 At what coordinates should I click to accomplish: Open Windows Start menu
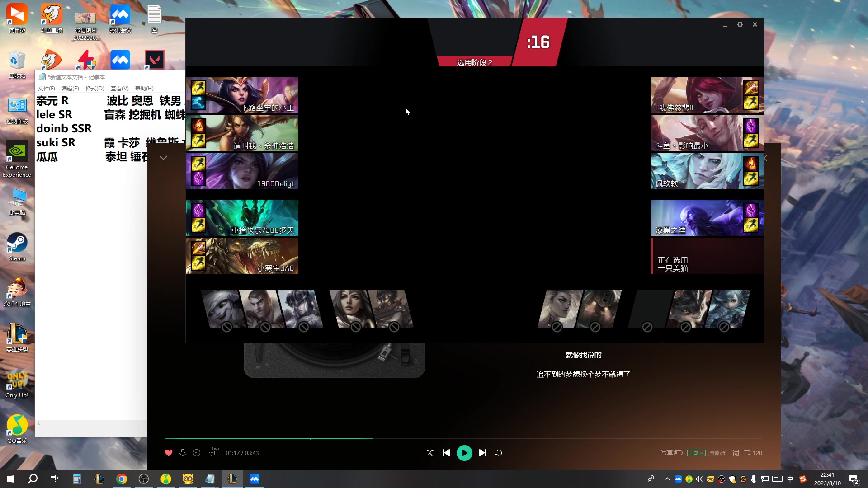[11, 479]
